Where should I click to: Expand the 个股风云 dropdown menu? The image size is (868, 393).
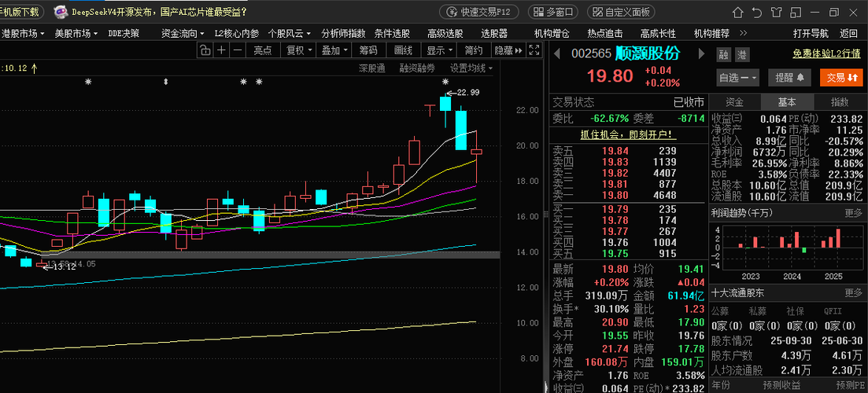point(290,34)
